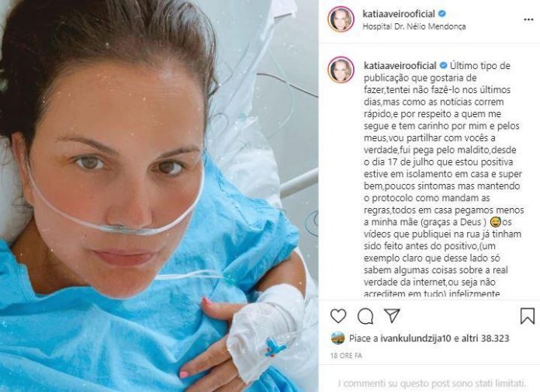Screen dimensions: 540x392
Task: Share post via paper plane icon
Action: pos(392,315)
